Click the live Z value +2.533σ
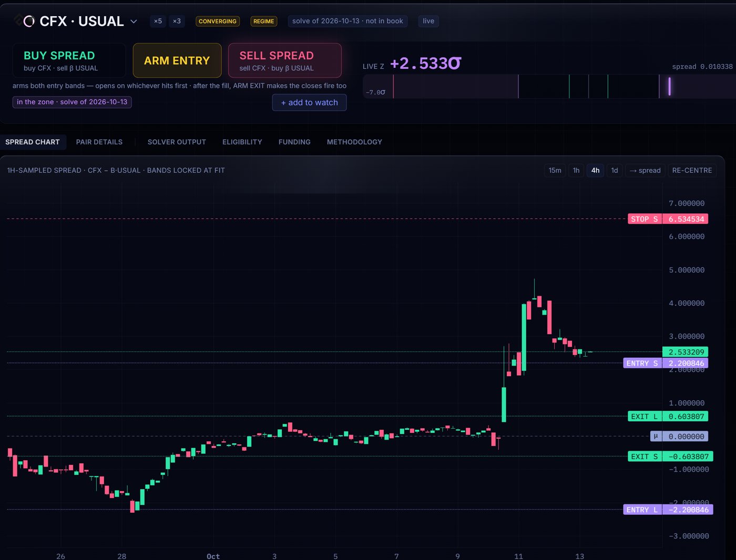Viewport: 736px width, 560px height. tap(425, 64)
